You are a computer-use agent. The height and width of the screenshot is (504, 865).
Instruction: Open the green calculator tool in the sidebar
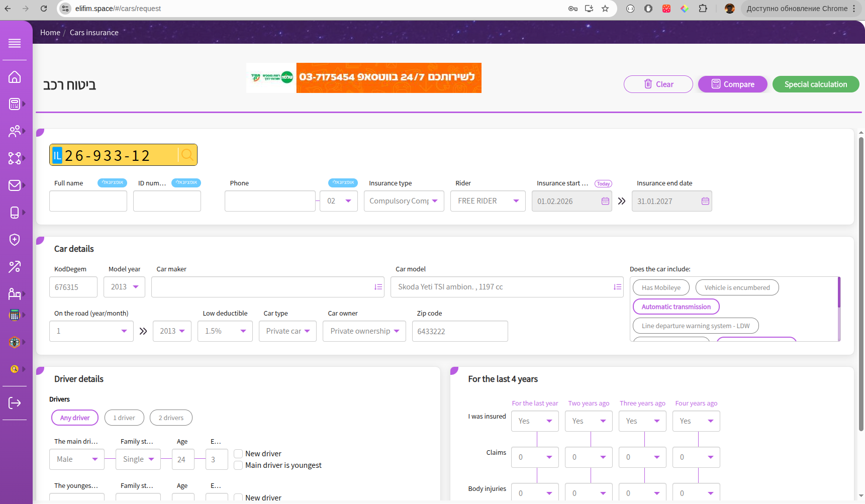coord(15,315)
